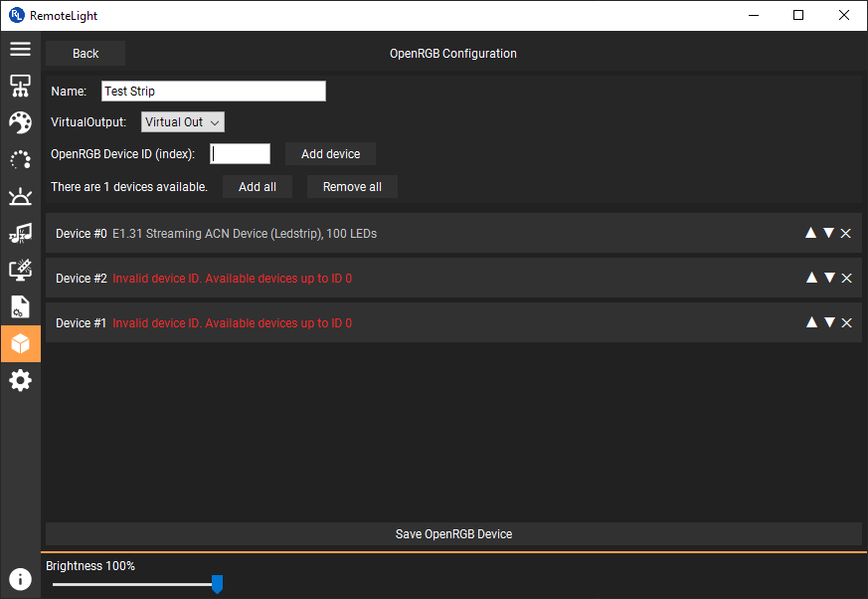868x599 pixels.
Task: Focus the OpenRGB Device ID input field
Action: 241,153
